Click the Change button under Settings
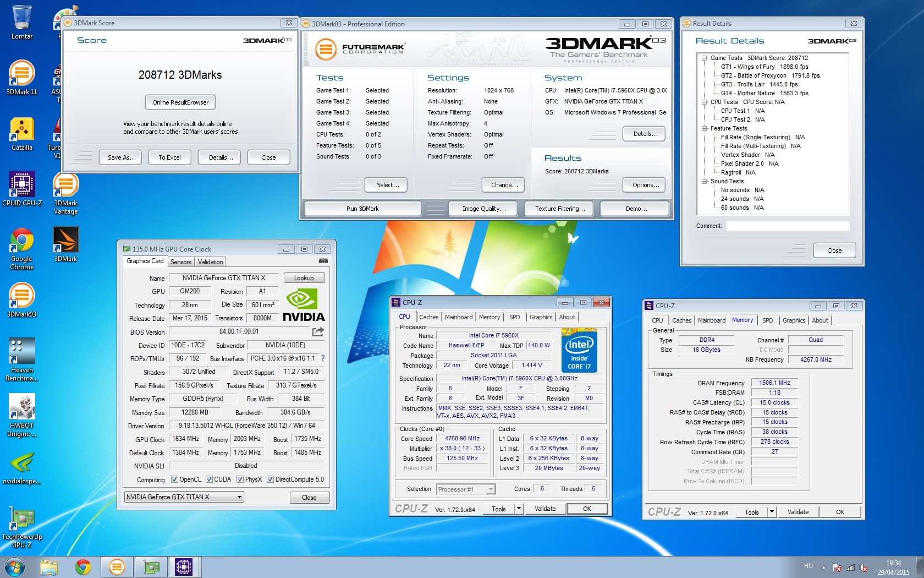Viewport: 924px width, 578px height. [x=504, y=185]
